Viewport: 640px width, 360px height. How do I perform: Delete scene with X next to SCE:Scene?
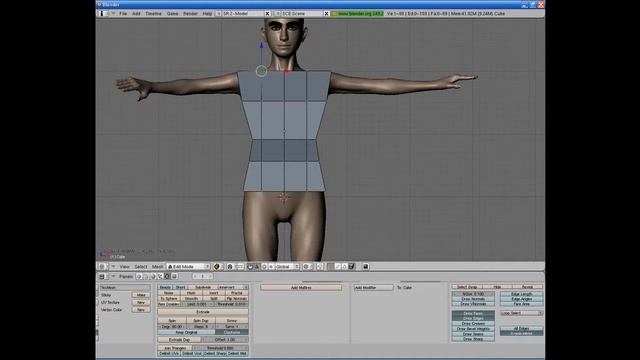(326, 13)
